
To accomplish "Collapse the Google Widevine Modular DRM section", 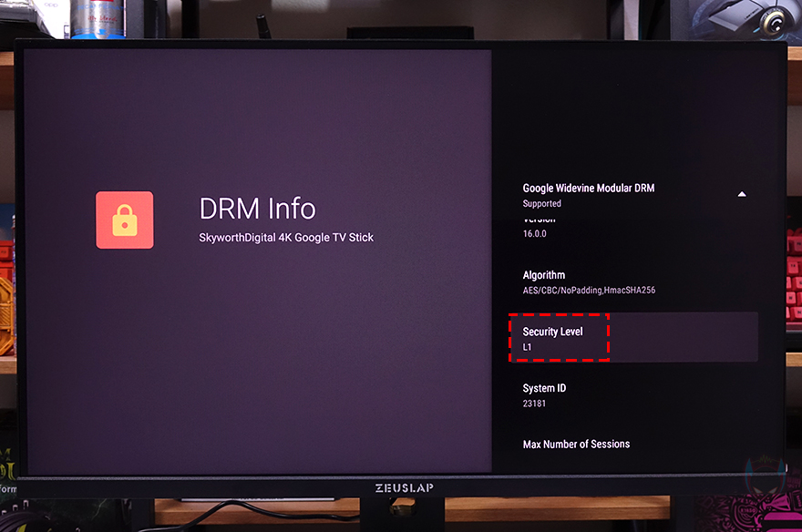I will click(742, 194).
